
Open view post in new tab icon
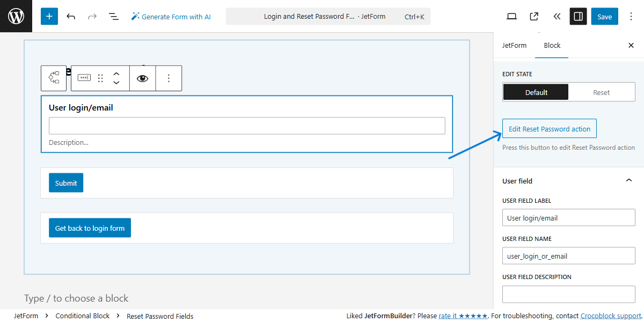coord(533,16)
